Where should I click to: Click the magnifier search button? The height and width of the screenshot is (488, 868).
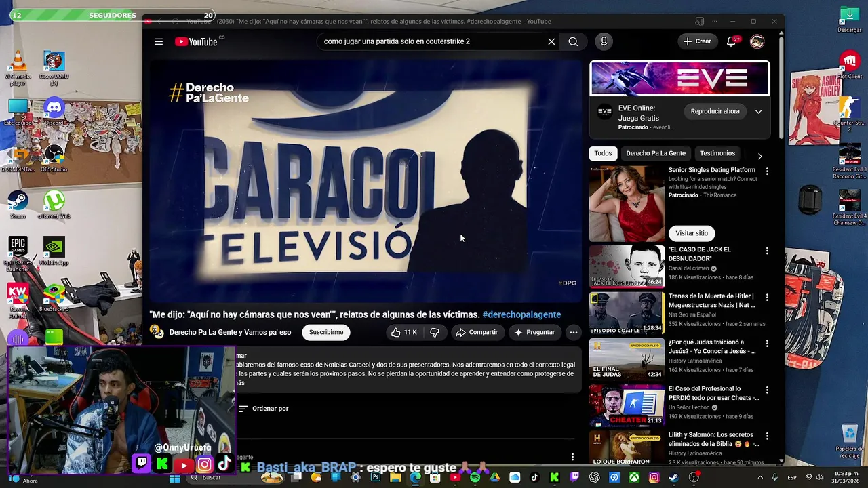(x=573, y=41)
